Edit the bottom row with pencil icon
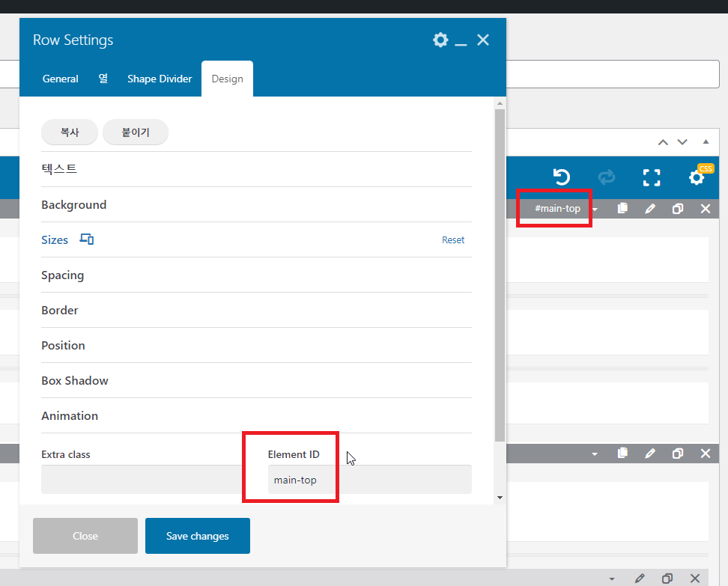728x586 pixels. pos(640,578)
